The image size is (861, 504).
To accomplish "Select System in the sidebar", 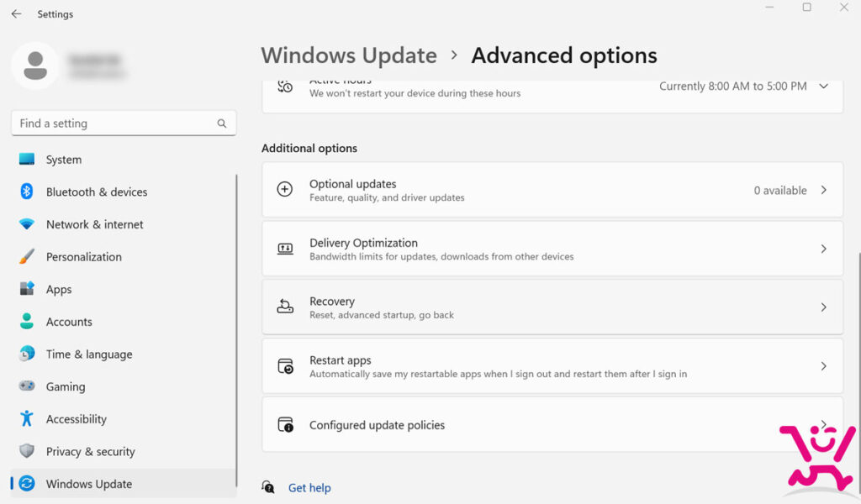I will coord(123,160).
